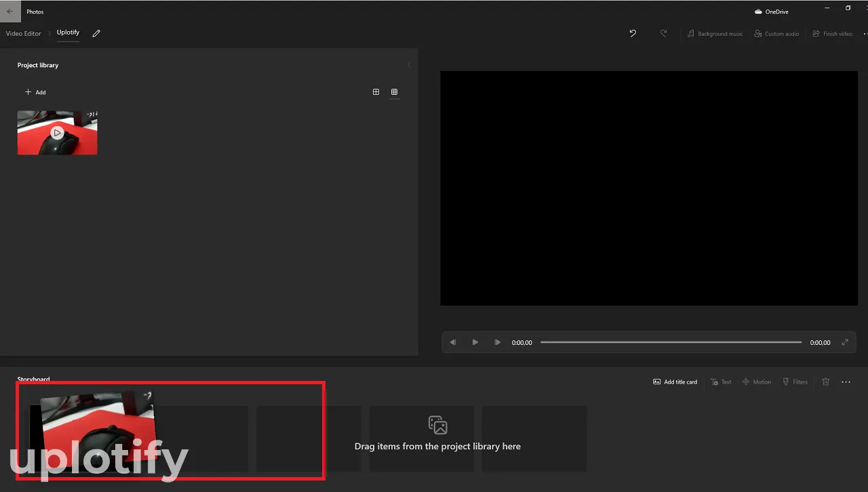Step forward one frame in preview
This screenshot has height=492, width=868.
click(497, 342)
